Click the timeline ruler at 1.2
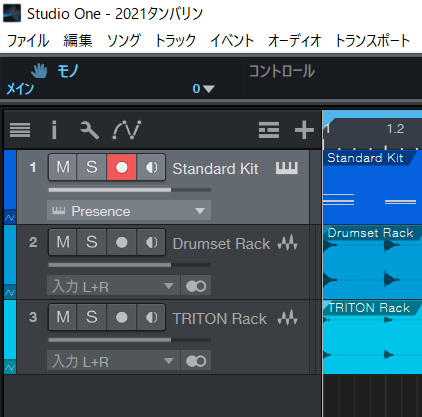422x417 pixels. (x=395, y=129)
